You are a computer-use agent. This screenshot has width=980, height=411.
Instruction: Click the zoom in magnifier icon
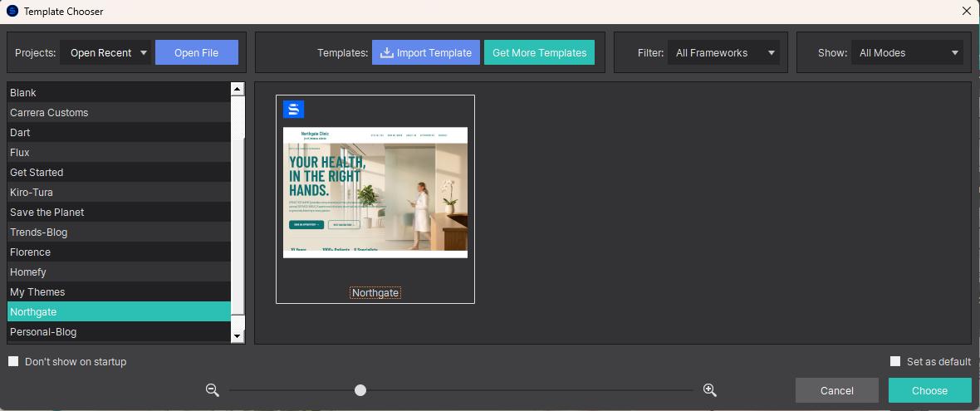pos(709,390)
